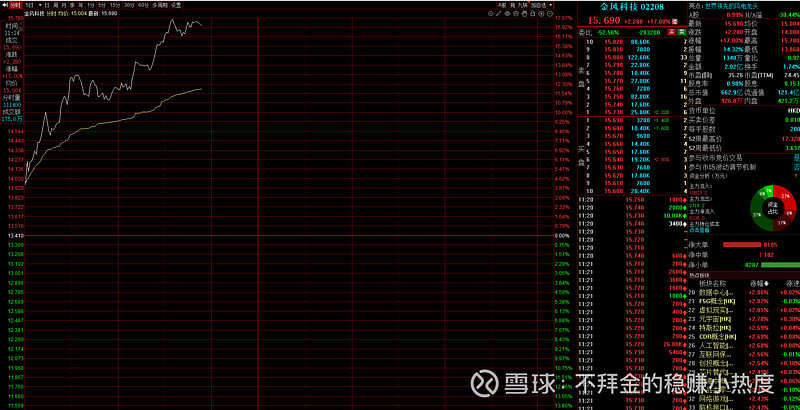Select the 5日 five-day chart tab
This screenshot has height=410, width=800.
(30, 5)
